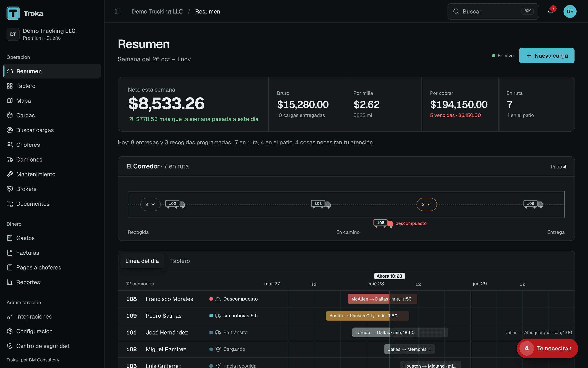Select truck 105 near Entrega
Image resolution: width=588 pixels, height=368 pixels.
533,204
